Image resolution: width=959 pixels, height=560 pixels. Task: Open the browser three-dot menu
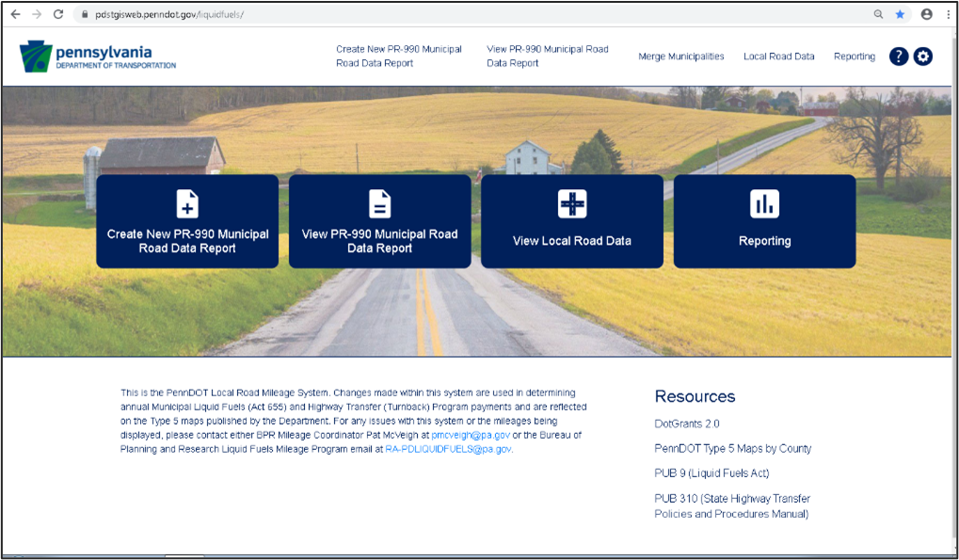(x=949, y=14)
